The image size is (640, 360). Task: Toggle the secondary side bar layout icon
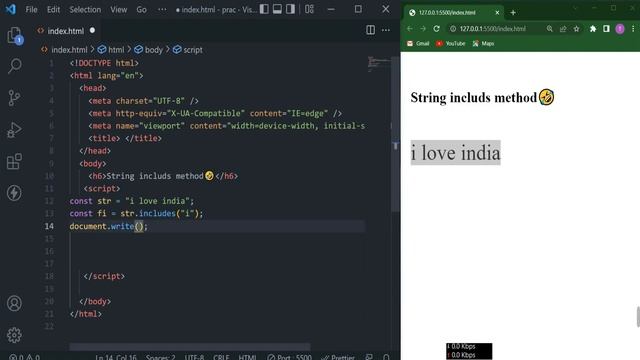[x=290, y=9]
